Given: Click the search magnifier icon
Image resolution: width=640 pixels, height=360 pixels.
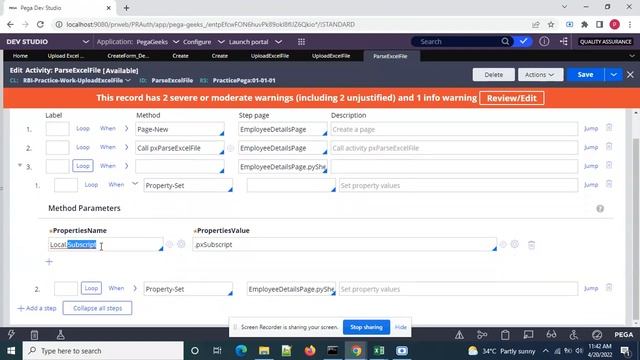Looking at the screenshot, I should (505, 42).
